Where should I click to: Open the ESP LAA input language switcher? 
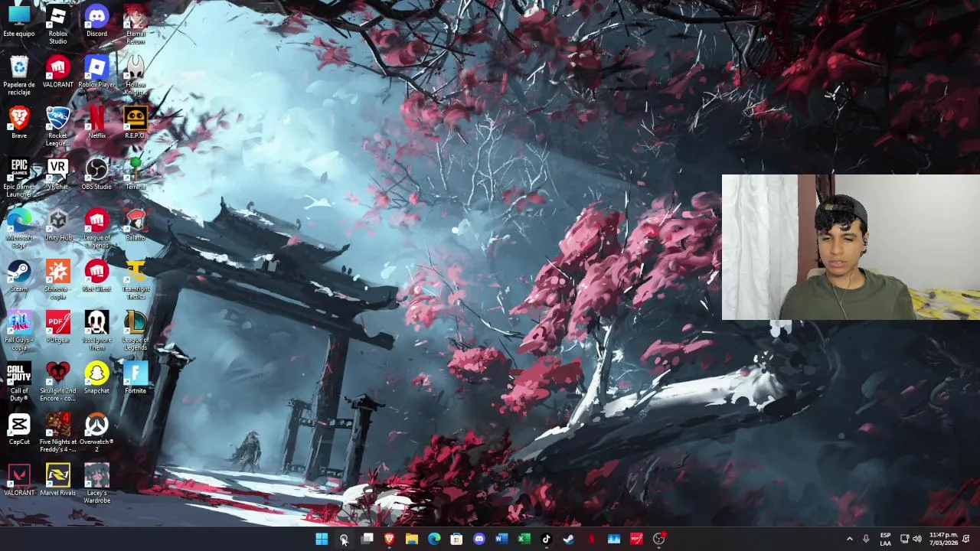pos(885,539)
